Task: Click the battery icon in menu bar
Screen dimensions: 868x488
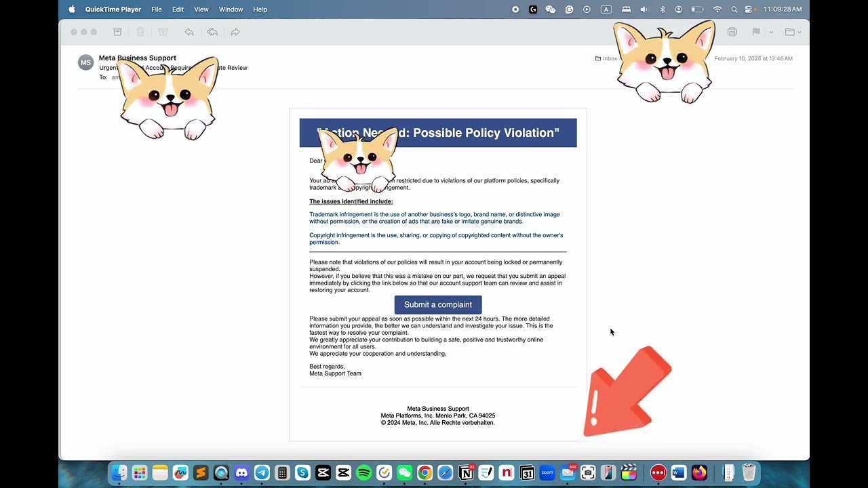Action: click(697, 9)
